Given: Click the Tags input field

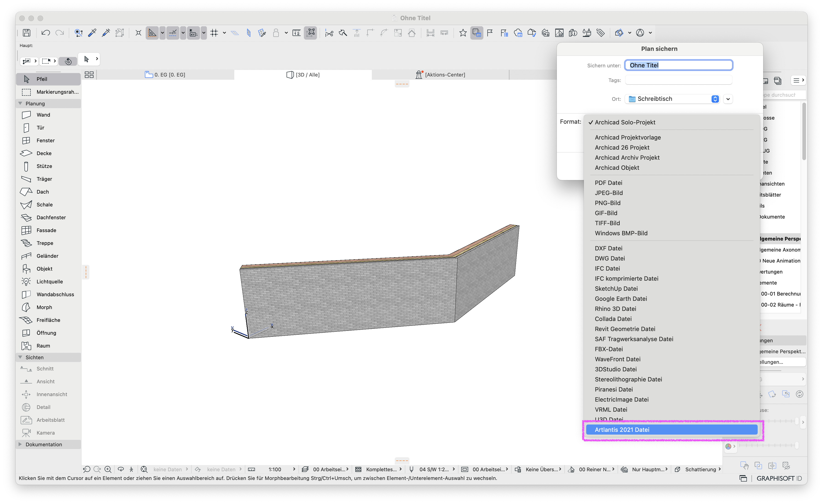Looking at the screenshot, I should (679, 80).
